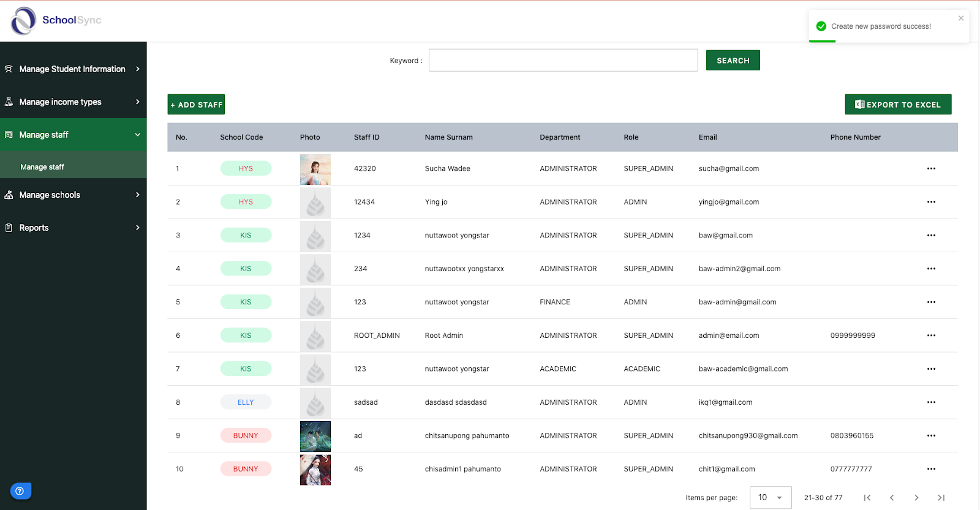The width and height of the screenshot is (980, 510).
Task: Click the School Code column header
Action: pyautogui.click(x=241, y=137)
